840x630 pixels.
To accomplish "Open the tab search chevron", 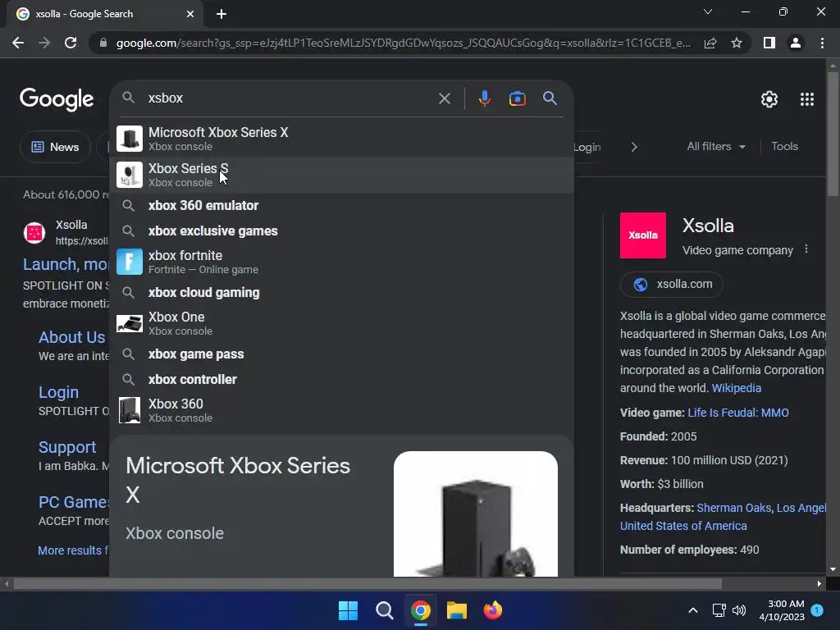I will pos(708,11).
